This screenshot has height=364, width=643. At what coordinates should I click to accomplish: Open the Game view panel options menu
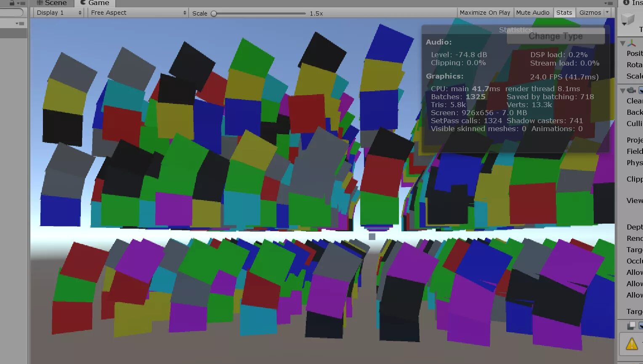pyautogui.click(x=608, y=3)
